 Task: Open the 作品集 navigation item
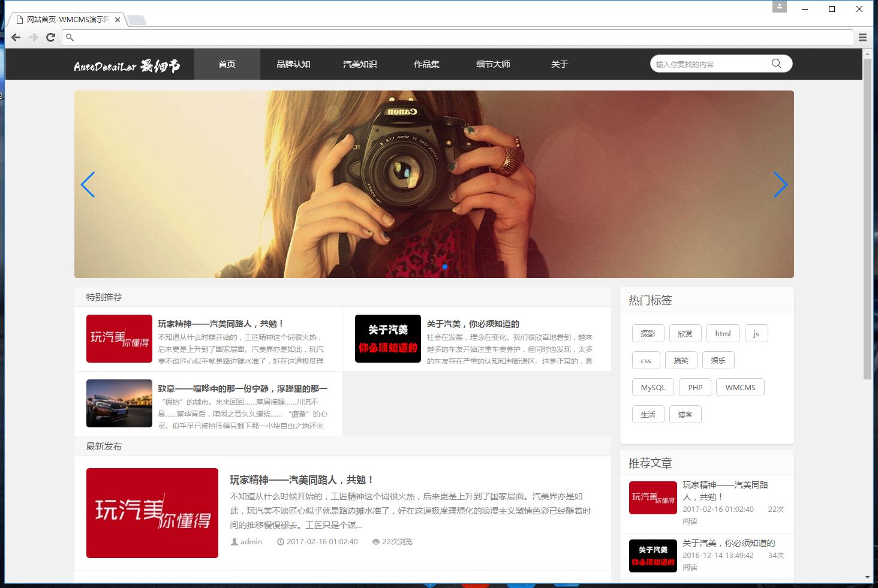click(426, 64)
